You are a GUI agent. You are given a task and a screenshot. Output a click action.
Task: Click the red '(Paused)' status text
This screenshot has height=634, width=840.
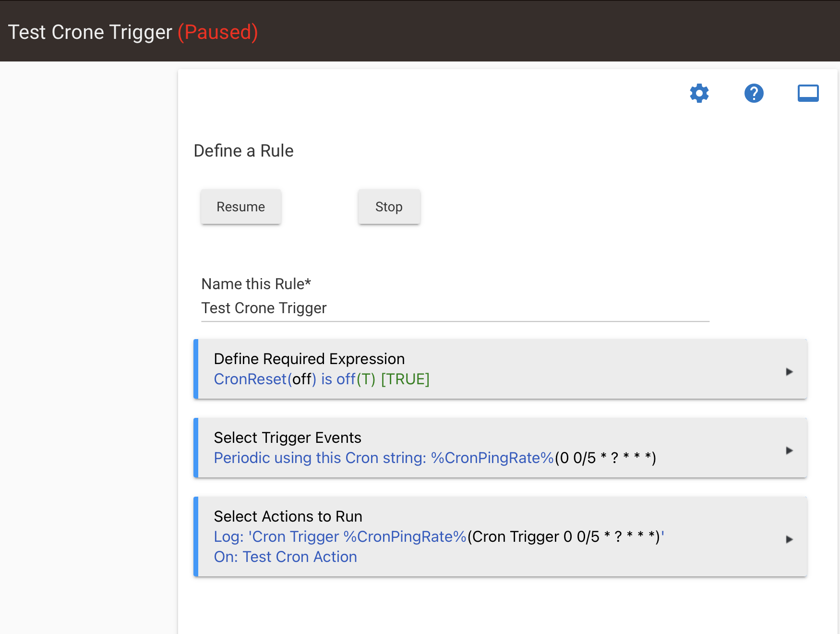point(217,32)
